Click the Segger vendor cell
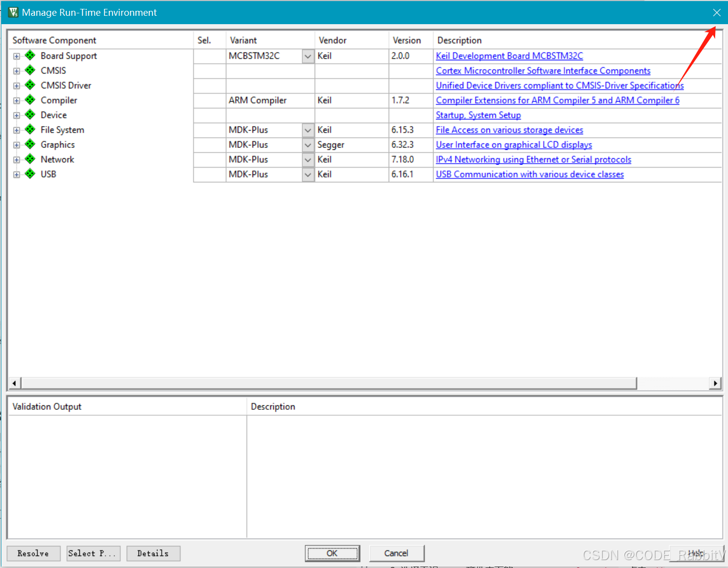728x568 pixels. click(352, 145)
